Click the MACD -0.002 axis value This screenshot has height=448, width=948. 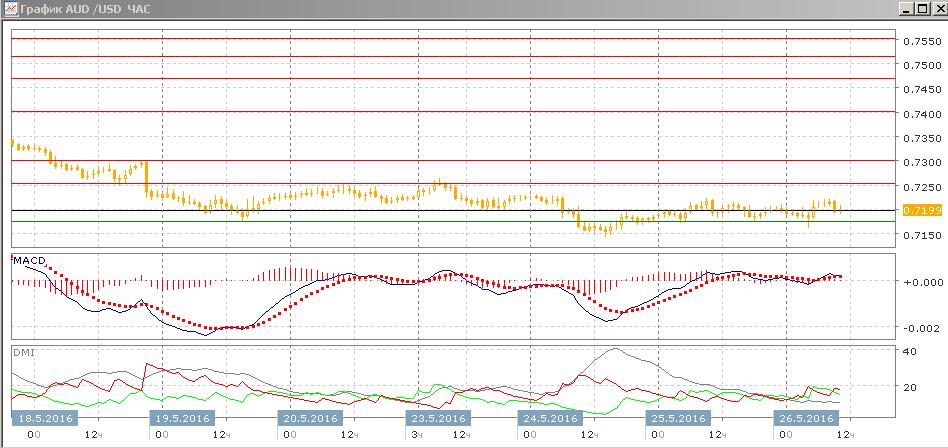(922, 328)
